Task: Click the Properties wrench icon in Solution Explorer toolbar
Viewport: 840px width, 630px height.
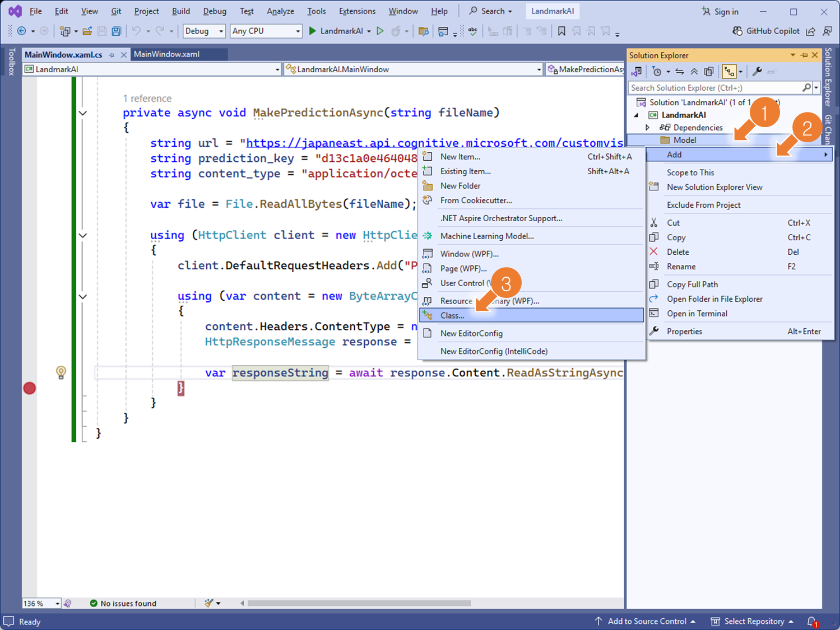Action: [x=757, y=72]
